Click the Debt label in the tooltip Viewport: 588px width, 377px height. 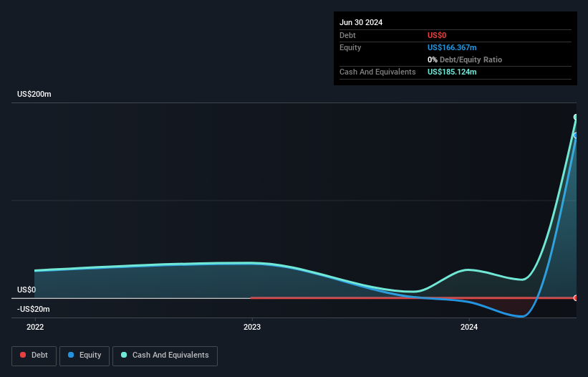tap(347, 35)
